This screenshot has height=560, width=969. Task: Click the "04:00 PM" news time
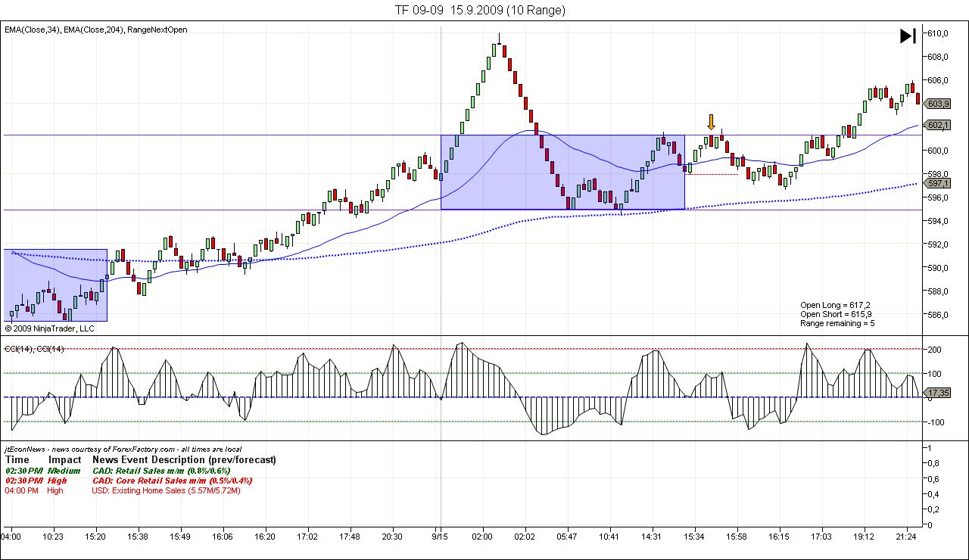click(23, 490)
